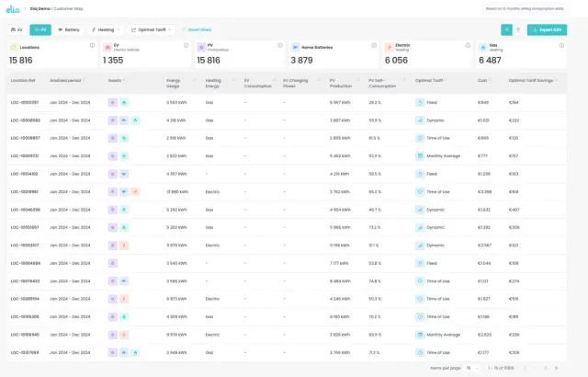Click Electric heating text in €1,827 row
This screenshot has width=588, height=377.
[x=212, y=299]
